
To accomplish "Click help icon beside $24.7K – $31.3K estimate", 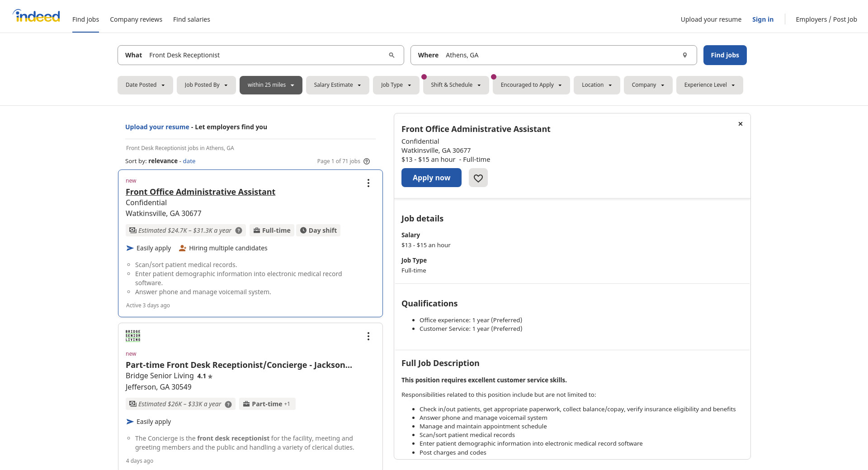I will (x=239, y=230).
